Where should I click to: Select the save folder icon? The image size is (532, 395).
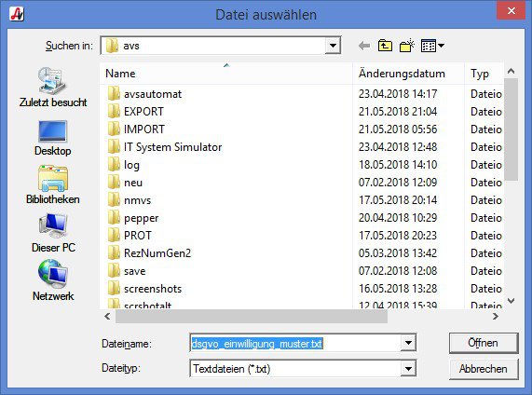[x=114, y=270]
